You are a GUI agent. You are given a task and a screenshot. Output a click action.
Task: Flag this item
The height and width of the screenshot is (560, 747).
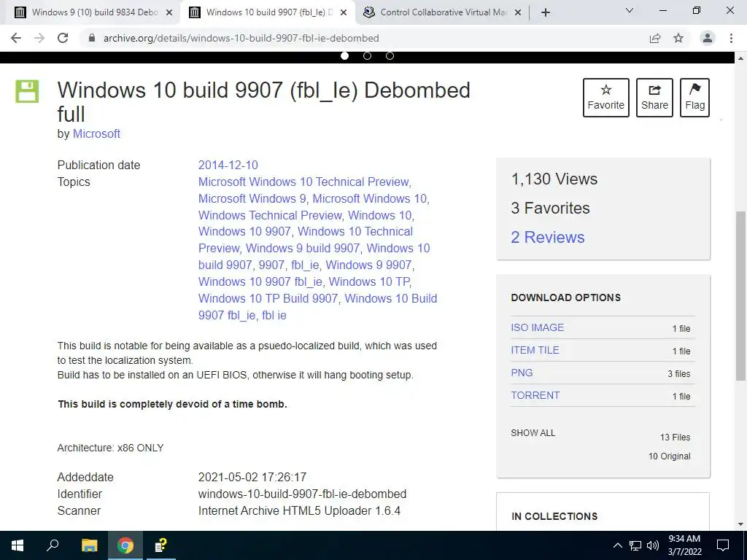click(694, 98)
